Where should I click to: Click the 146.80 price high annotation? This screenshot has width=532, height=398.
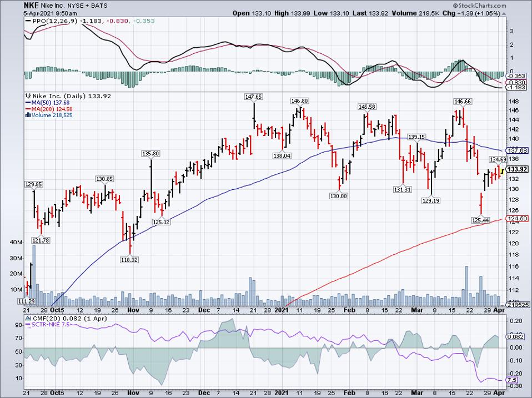pyautogui.click(x=299, y=101)
